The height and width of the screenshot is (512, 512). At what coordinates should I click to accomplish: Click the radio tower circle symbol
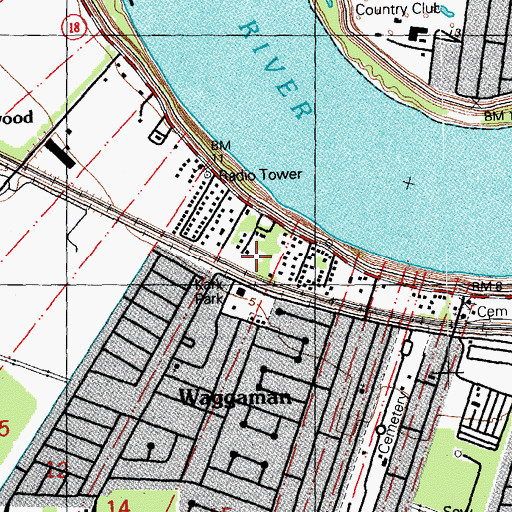tap(207, 174)
